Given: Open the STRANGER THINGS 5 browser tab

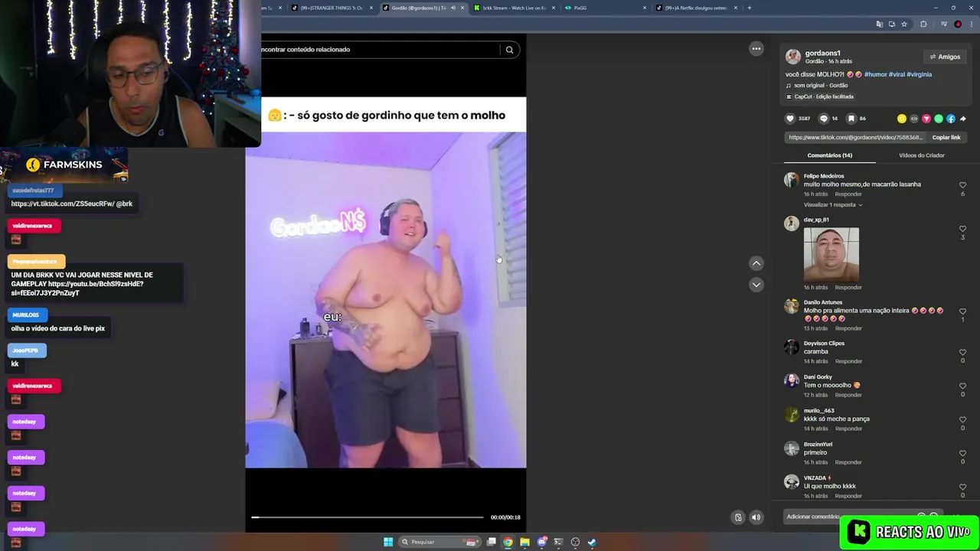Looking at the screenshot, I should 331,8.
